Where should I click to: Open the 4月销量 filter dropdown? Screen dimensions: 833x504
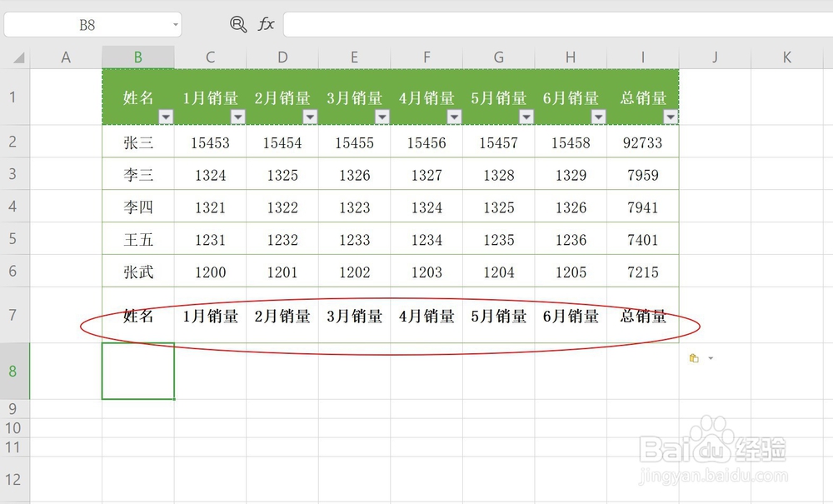454,117
